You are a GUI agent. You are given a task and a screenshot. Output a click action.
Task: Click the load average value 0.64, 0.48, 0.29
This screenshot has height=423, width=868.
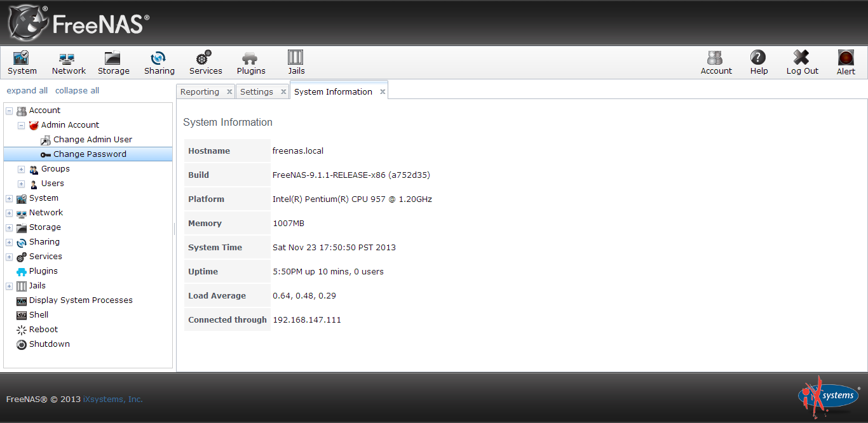pos(304,296)
